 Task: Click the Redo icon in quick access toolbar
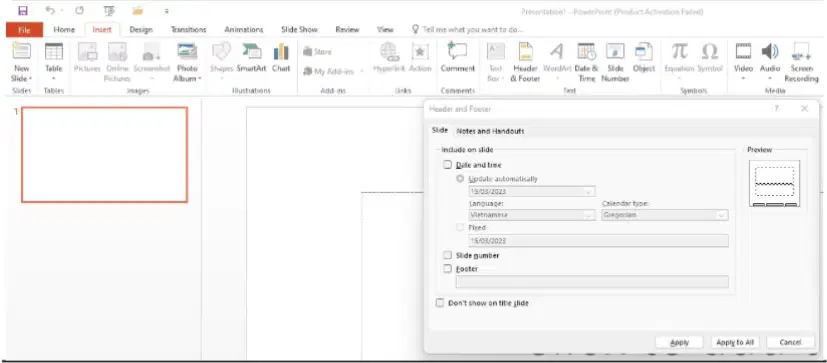coord(79,11)
